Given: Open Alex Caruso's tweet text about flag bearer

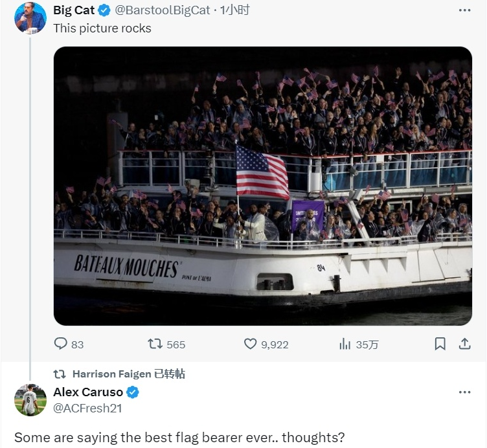Looking at the screenshot, I should [179, 438].
